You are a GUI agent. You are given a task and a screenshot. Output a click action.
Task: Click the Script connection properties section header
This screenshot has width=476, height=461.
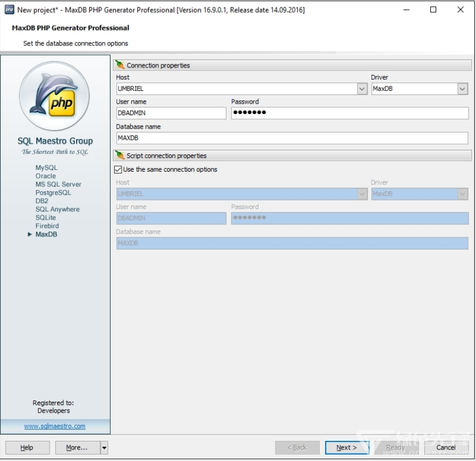292,156
